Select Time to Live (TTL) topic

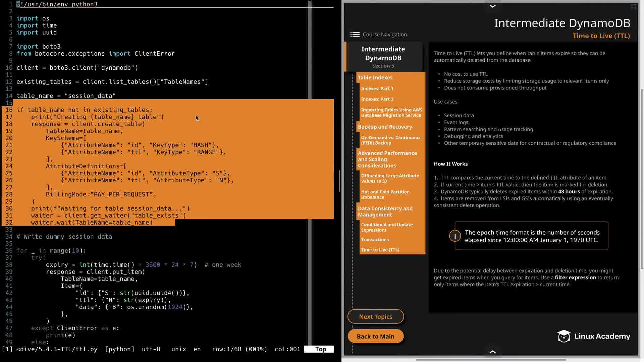point(380,250)
